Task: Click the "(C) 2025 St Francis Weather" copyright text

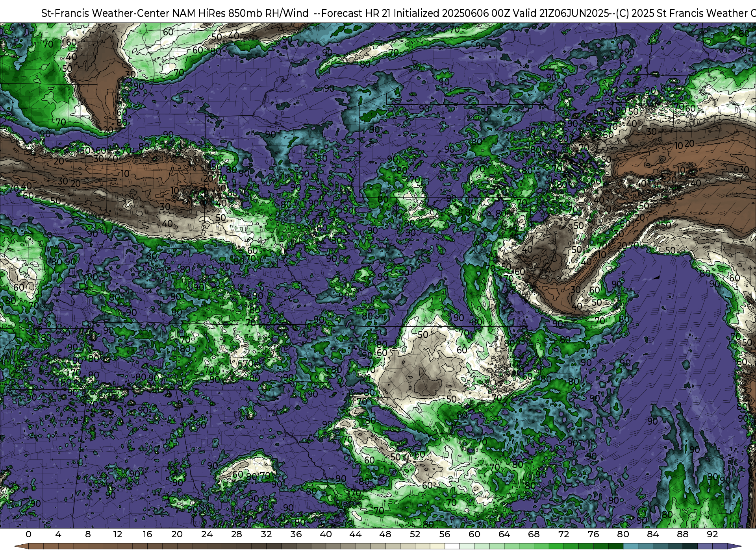Action: pos(681,13)
